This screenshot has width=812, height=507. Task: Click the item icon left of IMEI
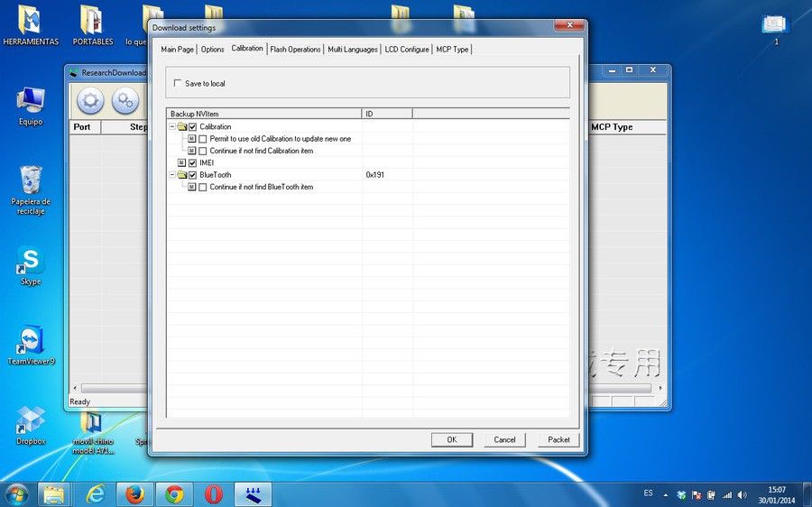click(x=181, y=162)
